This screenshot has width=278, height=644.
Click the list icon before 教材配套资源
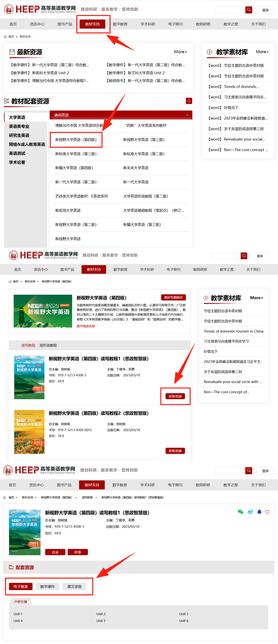7,101
